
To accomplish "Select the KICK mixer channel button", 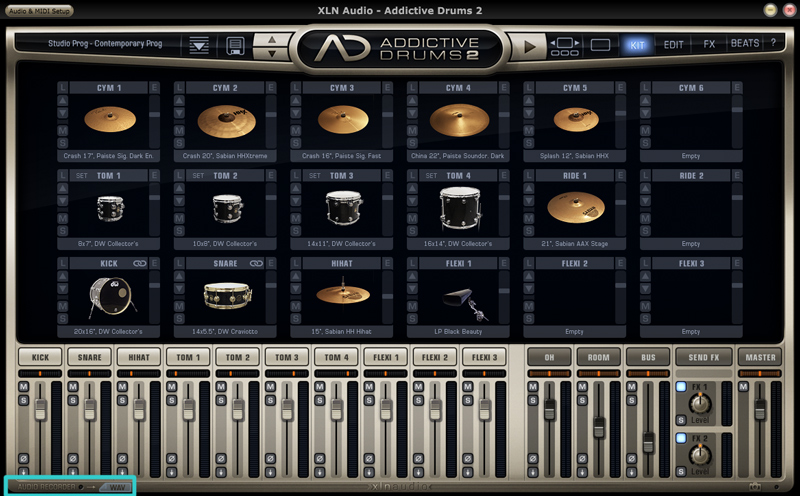I will 40,357.
